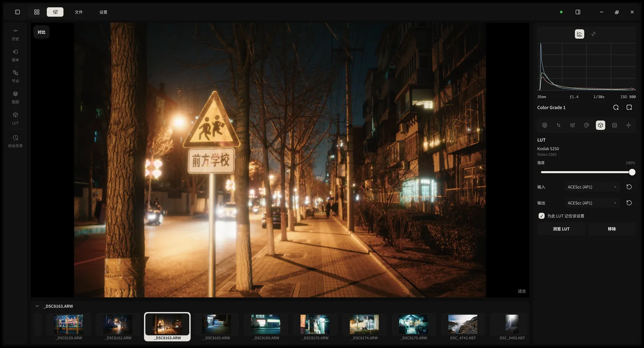Viewport: 644px width, 348px height.
Task: Reset the 输出 color space
Action: point(629,203)
